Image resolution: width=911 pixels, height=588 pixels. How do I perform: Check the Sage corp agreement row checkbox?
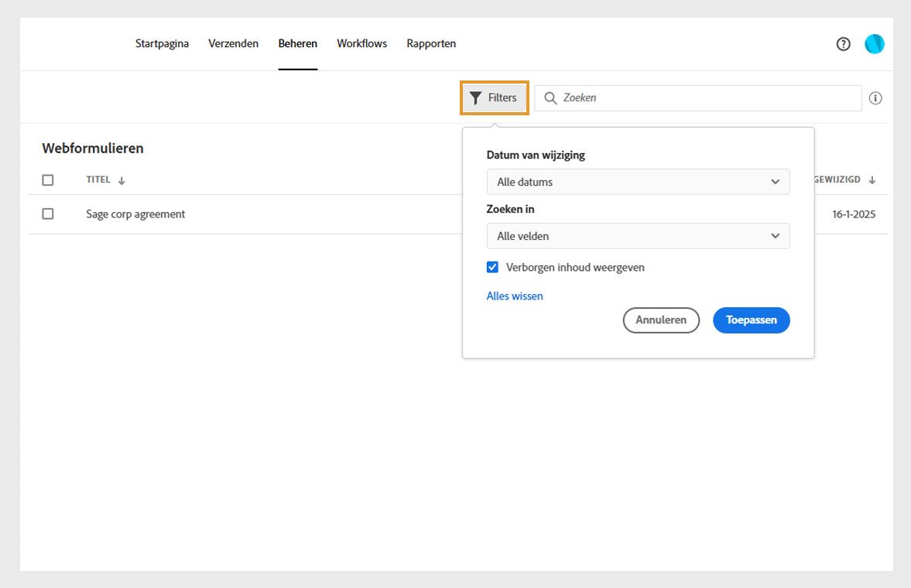pos(47,214)
